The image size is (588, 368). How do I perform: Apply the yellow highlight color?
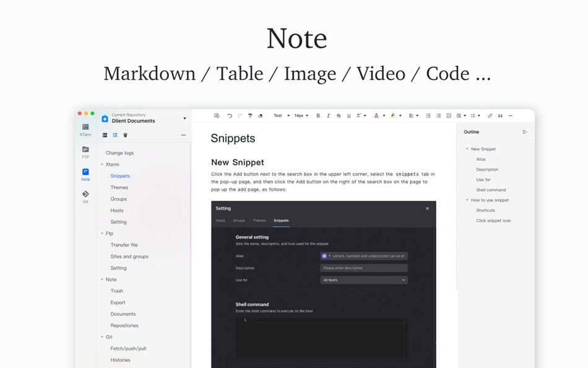392,116
